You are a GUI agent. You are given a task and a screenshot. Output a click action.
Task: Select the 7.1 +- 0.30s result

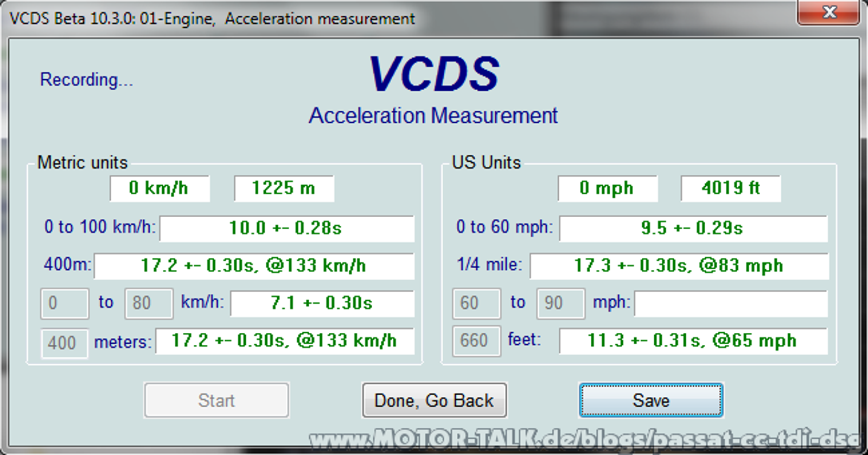click(322, 304)
